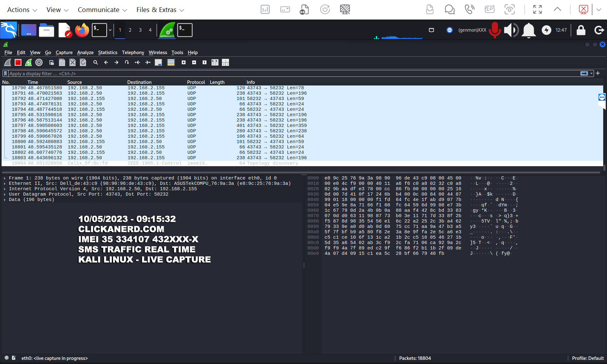Sort packets by the Protocol column
This screenshot has height=364, width=607.
[196, 82]
